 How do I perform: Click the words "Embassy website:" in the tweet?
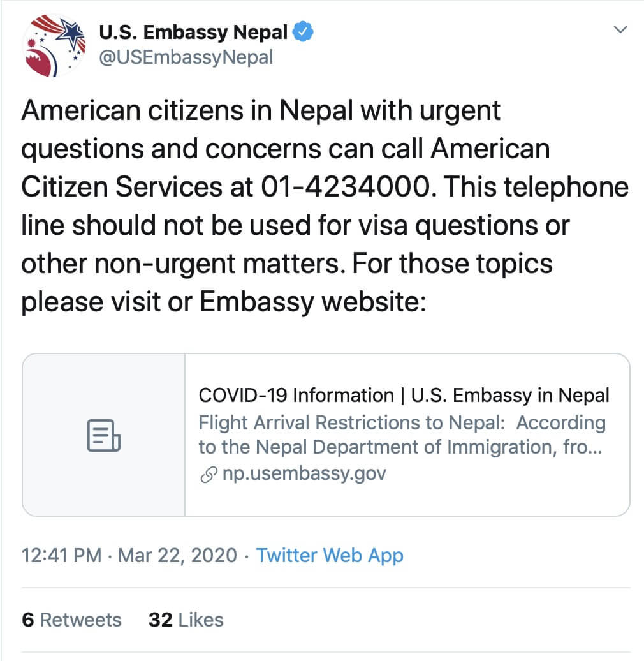tap(312, 301)
